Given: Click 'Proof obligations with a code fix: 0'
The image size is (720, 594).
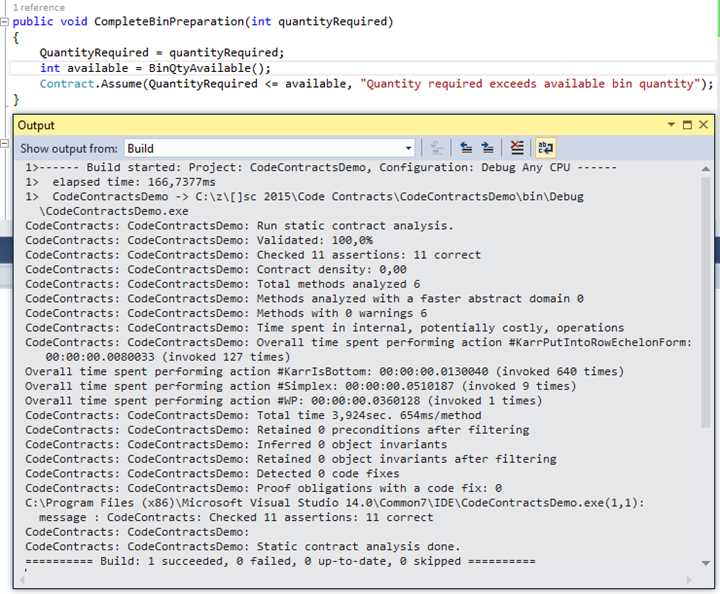Looking at the screenshot, I should point(264,488).
